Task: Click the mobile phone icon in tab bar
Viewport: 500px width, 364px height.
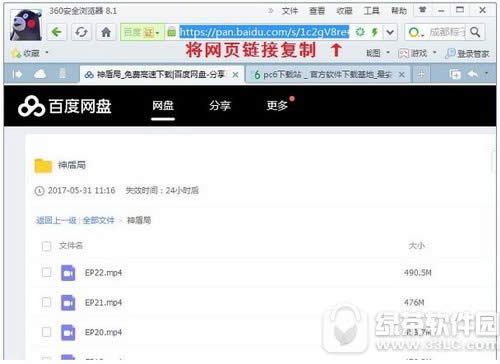Action: point(62,74)
